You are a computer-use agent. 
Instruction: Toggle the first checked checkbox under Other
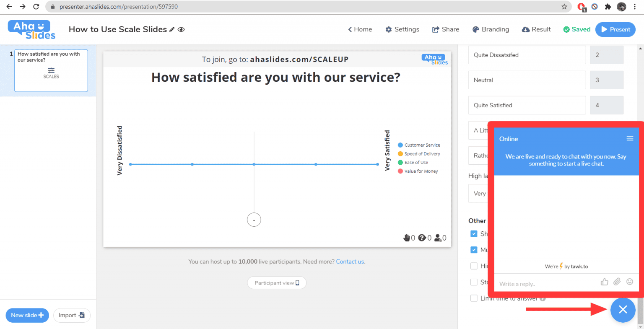[x=474, y=234]
